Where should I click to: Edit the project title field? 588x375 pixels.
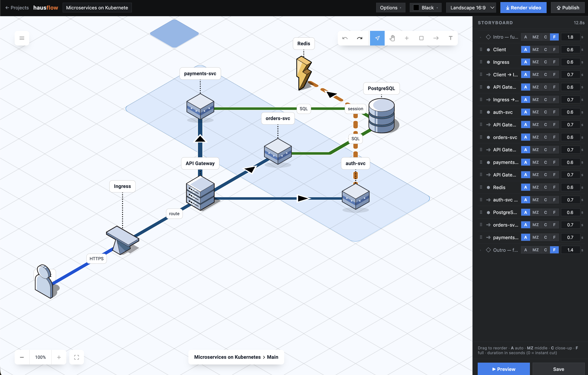tap(97, 8)
